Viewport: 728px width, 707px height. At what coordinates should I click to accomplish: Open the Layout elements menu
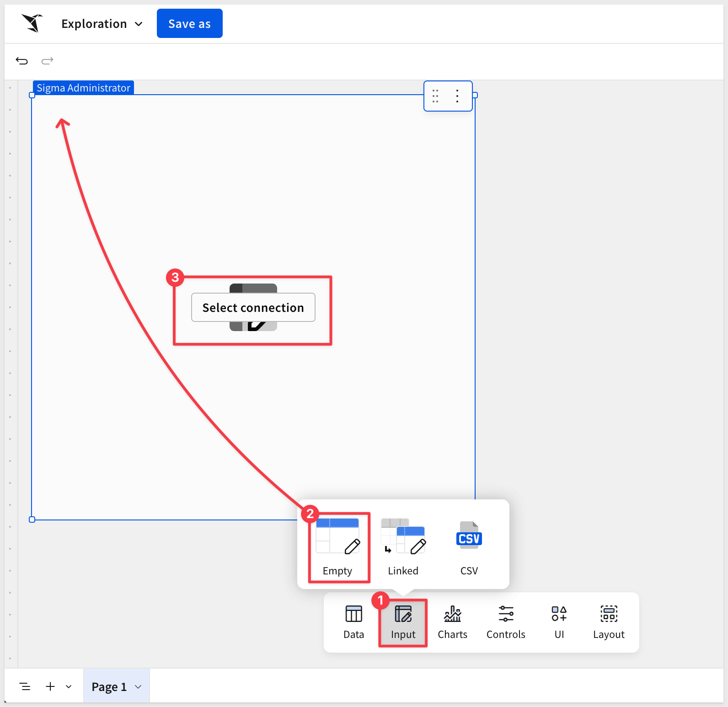[608, 622]
